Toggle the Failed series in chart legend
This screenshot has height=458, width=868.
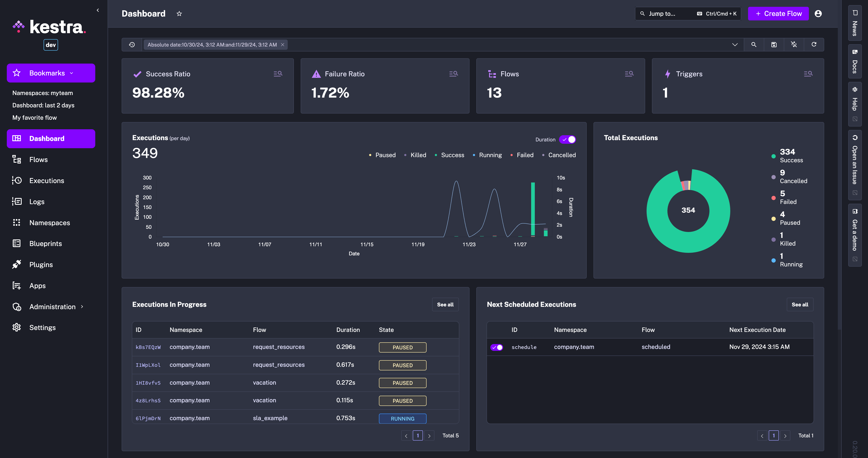(525, 155)
